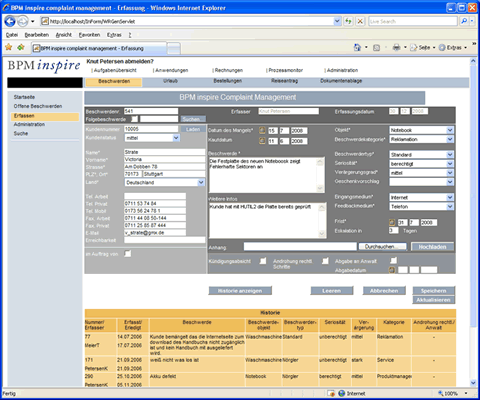480x400 pixels.
Task: Open the address bar history dropdown arrow
Action: click(x=337, y=21)
